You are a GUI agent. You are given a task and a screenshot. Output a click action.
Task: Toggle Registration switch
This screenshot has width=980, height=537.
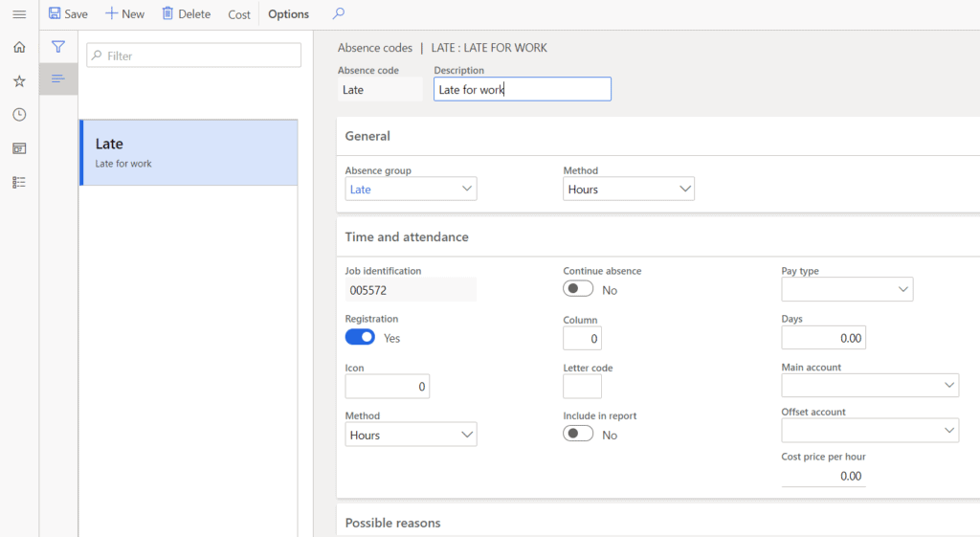[x=360, y=338]
